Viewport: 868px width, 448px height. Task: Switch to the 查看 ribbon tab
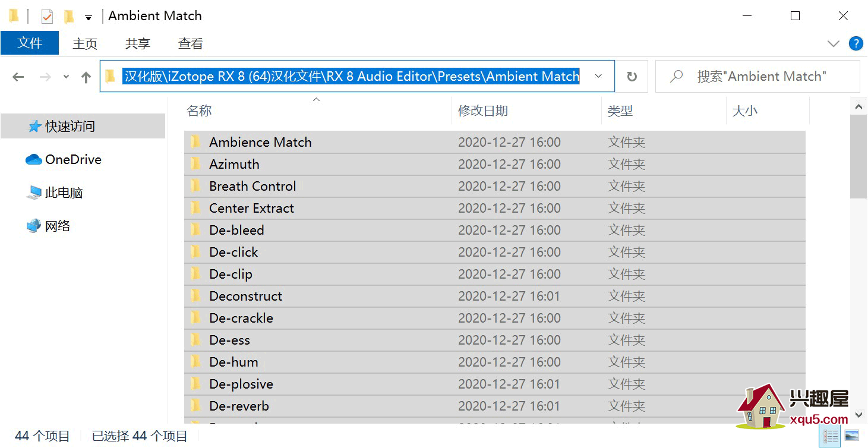click(x=191, y=43)
